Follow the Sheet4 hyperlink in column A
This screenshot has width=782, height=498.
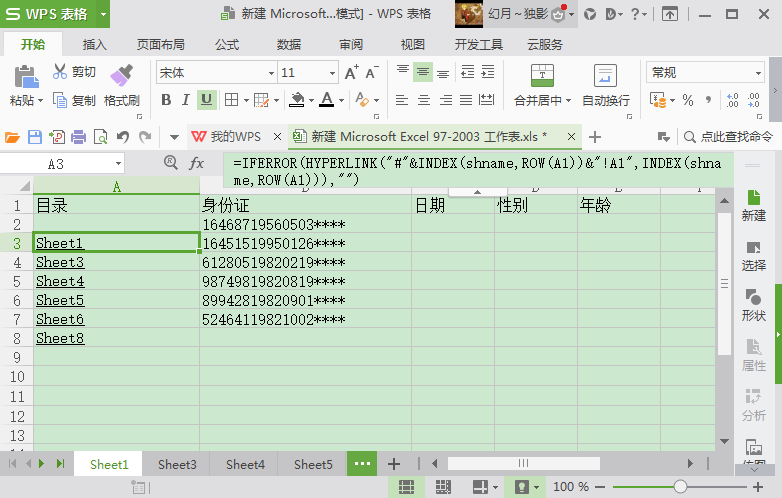(60, 281)
